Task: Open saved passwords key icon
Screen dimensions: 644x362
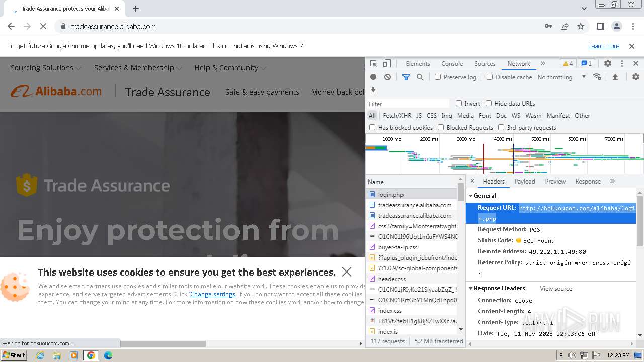Action: [548, 26]
